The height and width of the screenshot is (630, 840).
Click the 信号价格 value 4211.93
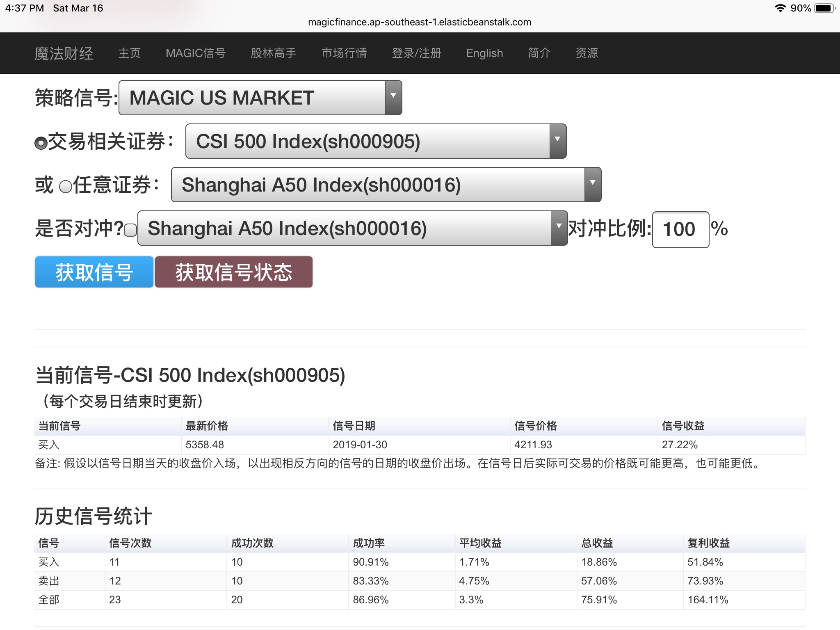click(533, 445)
